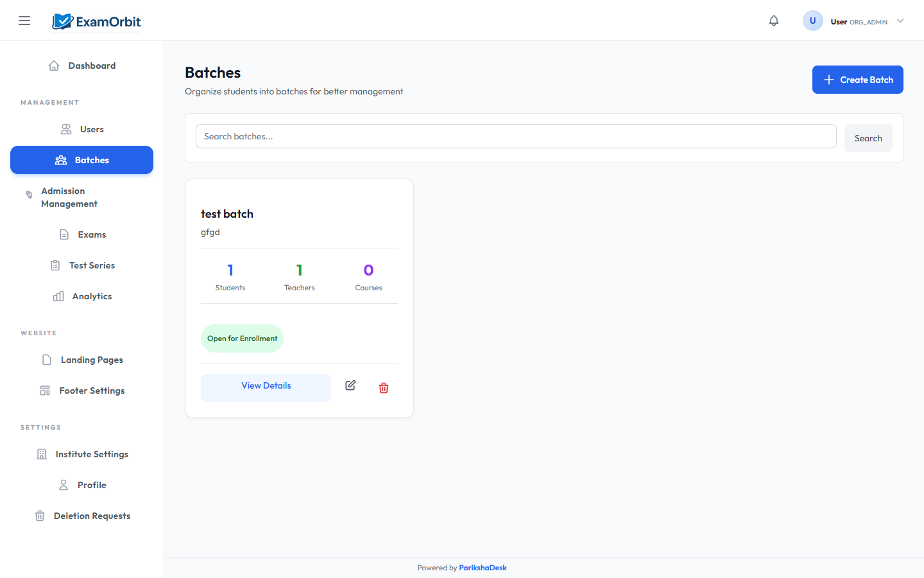924x578 pixels.
Task: Click the Test Series clipboard icon
Action: pyautogui.click(x=55, y=265)
